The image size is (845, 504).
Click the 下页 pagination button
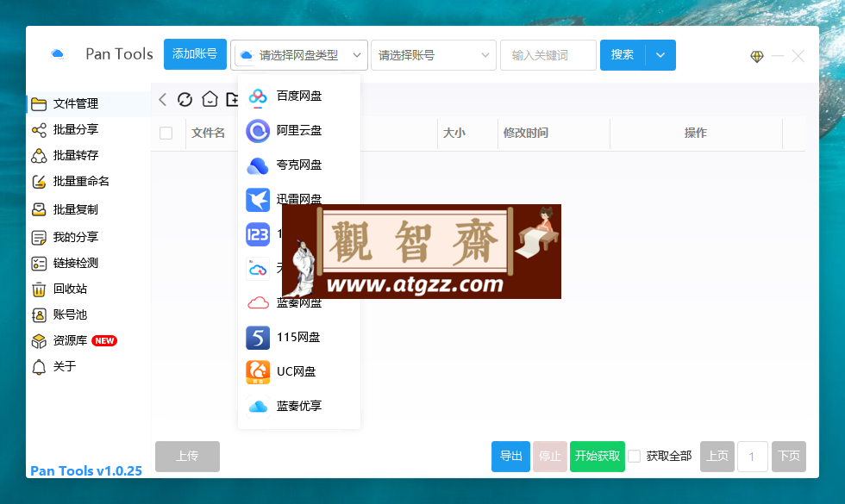pyautogui.click(x=788, y=457)
